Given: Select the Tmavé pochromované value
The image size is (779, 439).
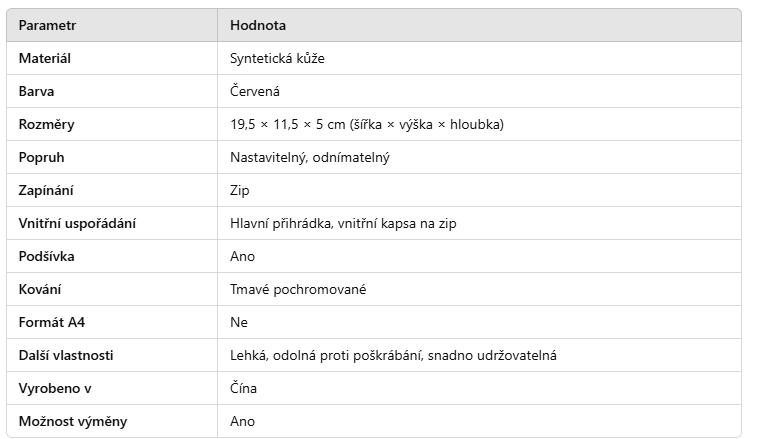Looking at the screenshot, I should (x=298, y=289).
